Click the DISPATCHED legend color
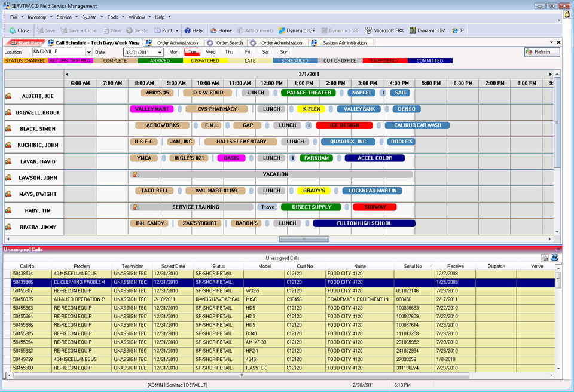574x392 pixels. [205, 61]
